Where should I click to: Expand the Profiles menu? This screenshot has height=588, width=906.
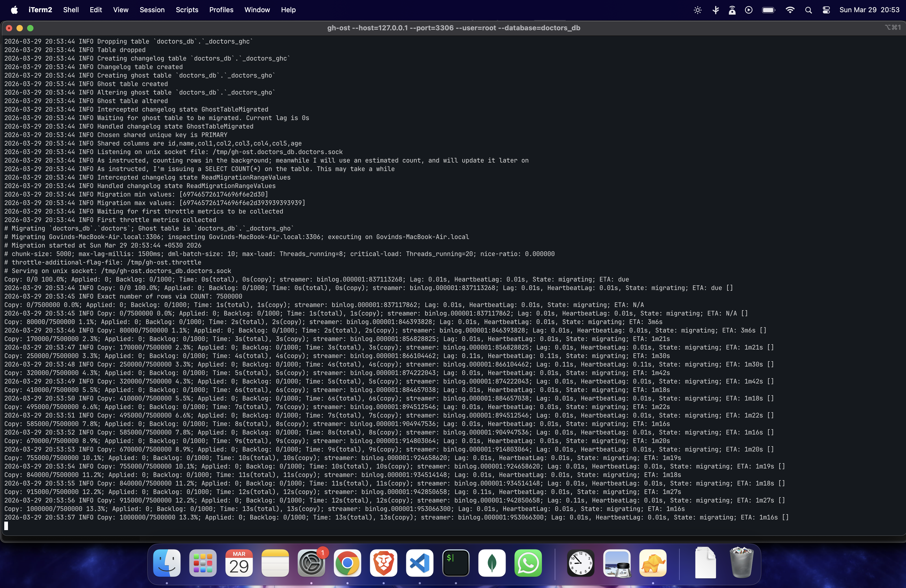click(x=221, y=10)
